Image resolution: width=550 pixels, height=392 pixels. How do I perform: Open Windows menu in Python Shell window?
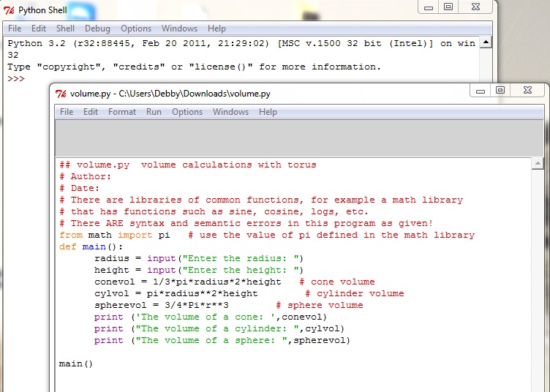(179, 29)
